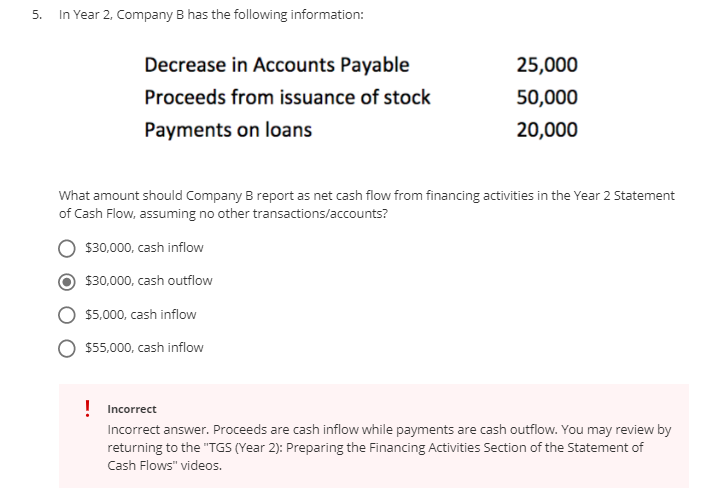This screenshot has height=489, width=710.
Task: Click the "Payments on loans" row label
Action: pos(228,130)
